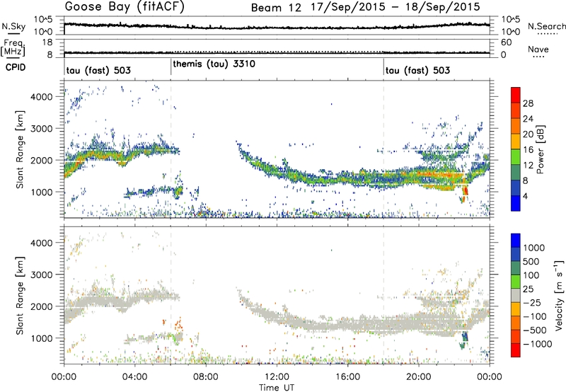Click the Nave legend label
Screen dimensions: 566x392
[538, 49]
